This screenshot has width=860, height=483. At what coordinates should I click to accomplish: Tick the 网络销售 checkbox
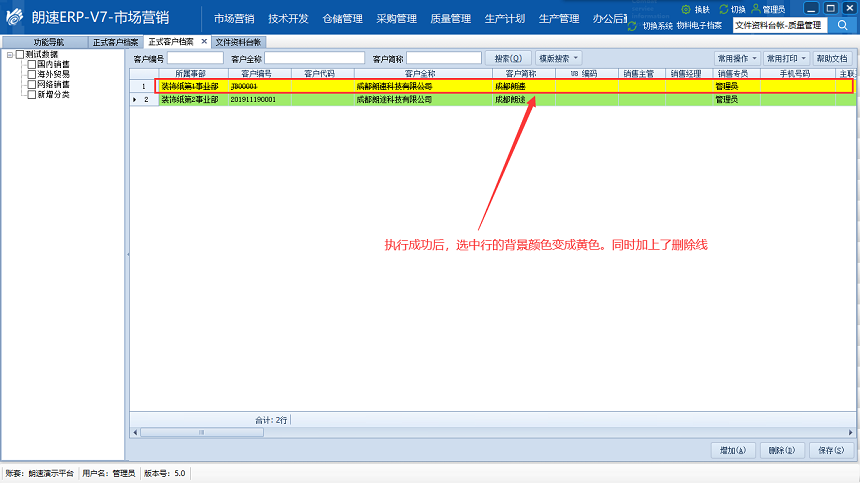coord(32,85)
